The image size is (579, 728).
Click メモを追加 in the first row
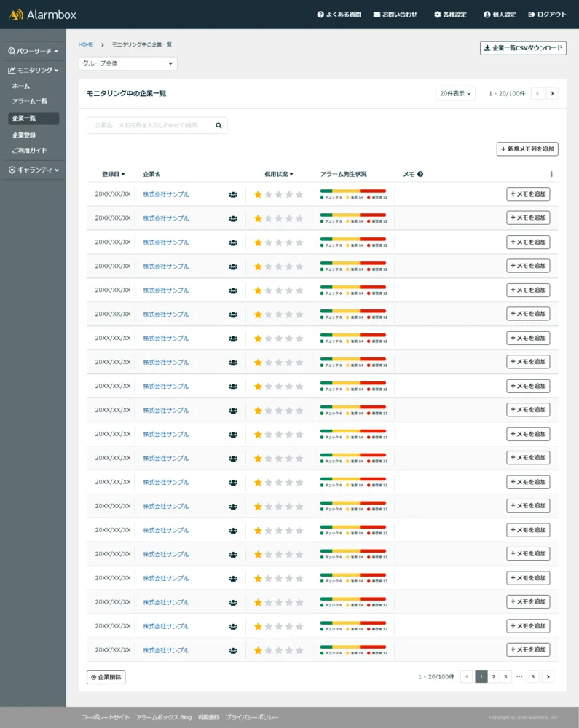(528, 194)
